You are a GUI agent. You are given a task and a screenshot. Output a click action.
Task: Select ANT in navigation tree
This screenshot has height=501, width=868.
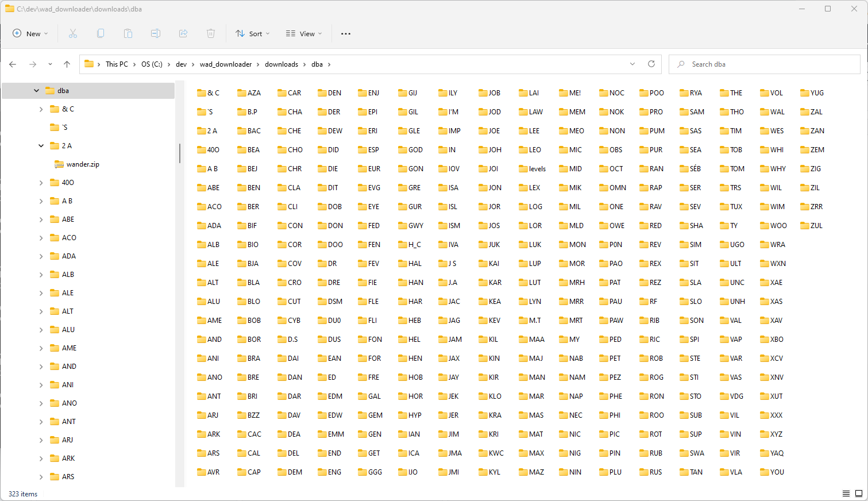point(63,422)
